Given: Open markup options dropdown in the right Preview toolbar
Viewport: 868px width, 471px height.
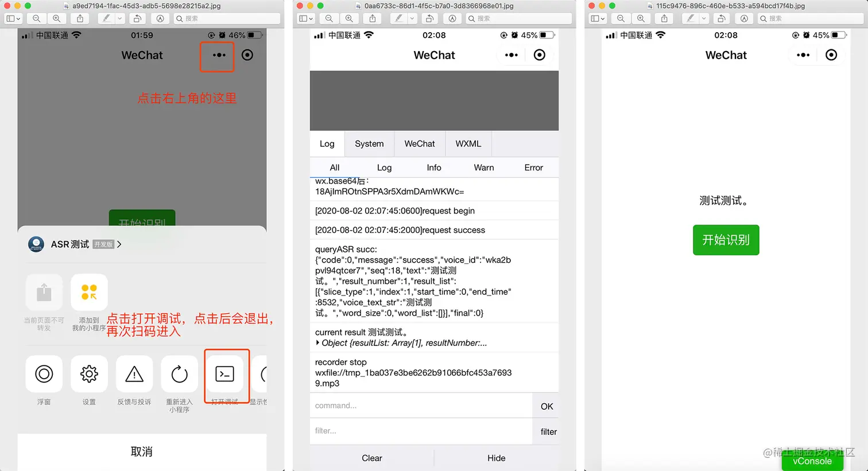Looking at the screenshot, I should (x=703, y=18).
